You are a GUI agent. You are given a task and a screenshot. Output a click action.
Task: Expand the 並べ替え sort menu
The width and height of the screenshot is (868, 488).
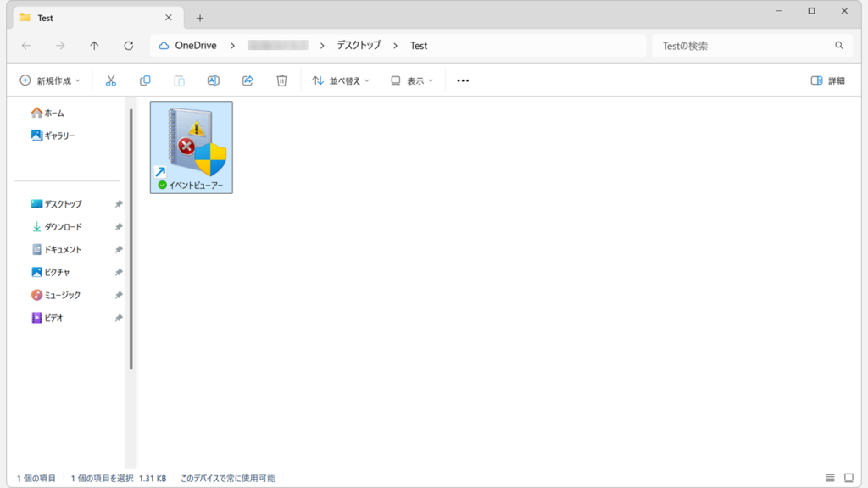[x=341, y=80]
